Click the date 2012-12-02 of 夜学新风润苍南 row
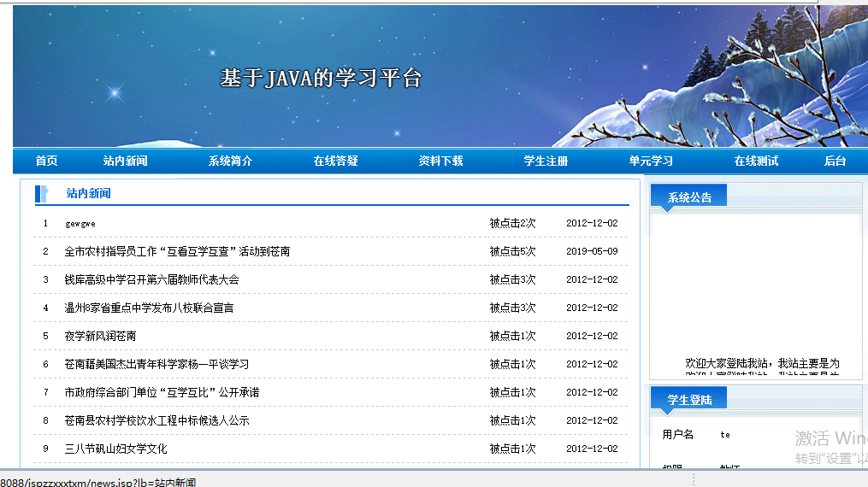Screen dimensions: 868x487 click(592, 336)
